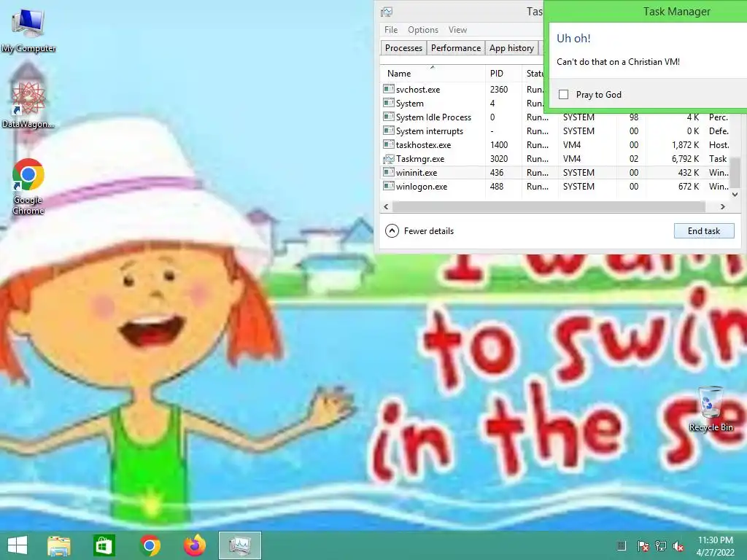Open the Windows Start button
The width and height of the screenshot is (747, 560).
[x=18, y=545]
